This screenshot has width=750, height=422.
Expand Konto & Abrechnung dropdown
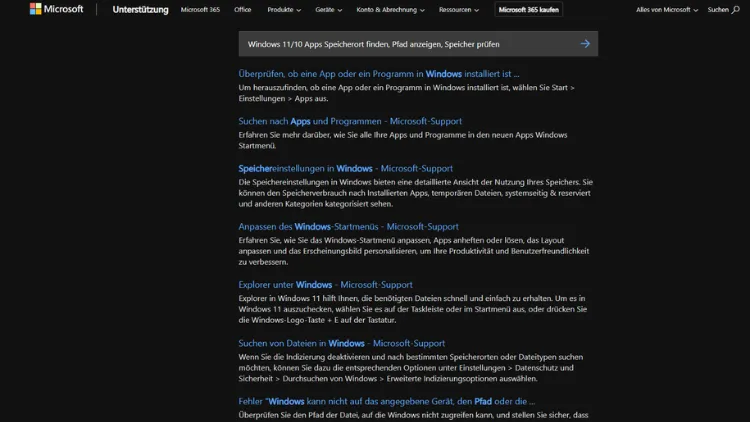point(390,10)
